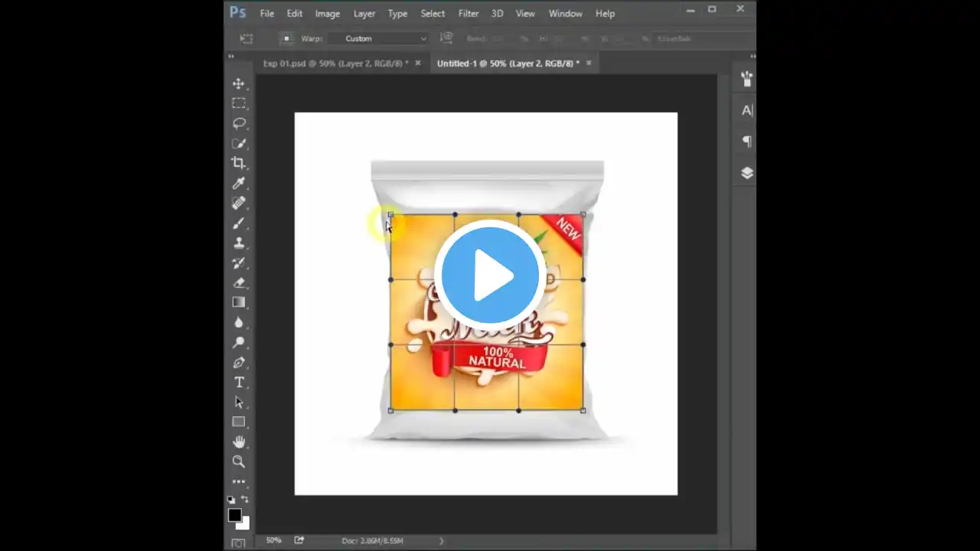The height and width of the screenshot is (551, 980).
Task: Select the Rectangular Marquee tool
Action: 239,103
